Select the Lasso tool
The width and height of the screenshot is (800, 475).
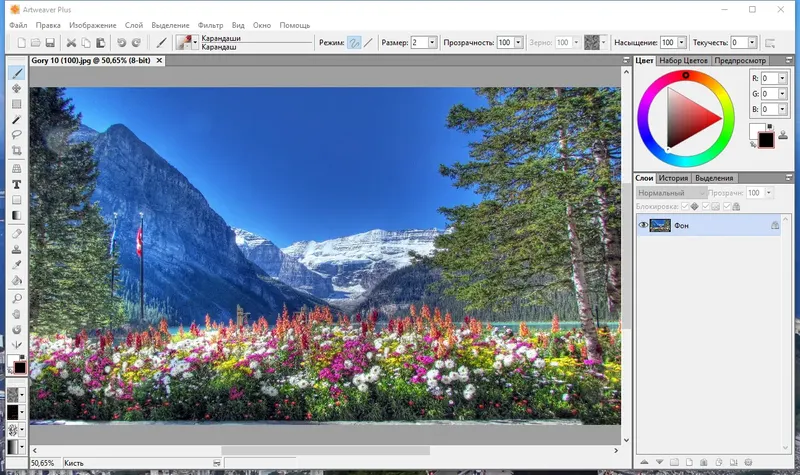[x=17, y=135]
